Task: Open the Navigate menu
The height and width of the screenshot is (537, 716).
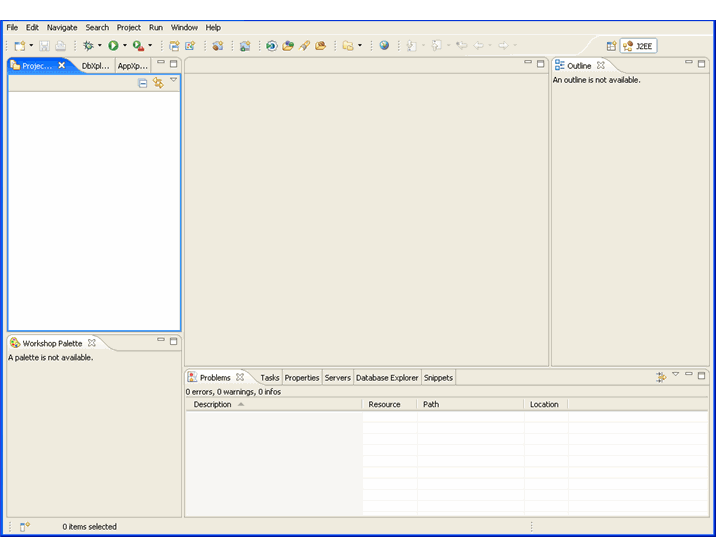Action: point(62,27)
